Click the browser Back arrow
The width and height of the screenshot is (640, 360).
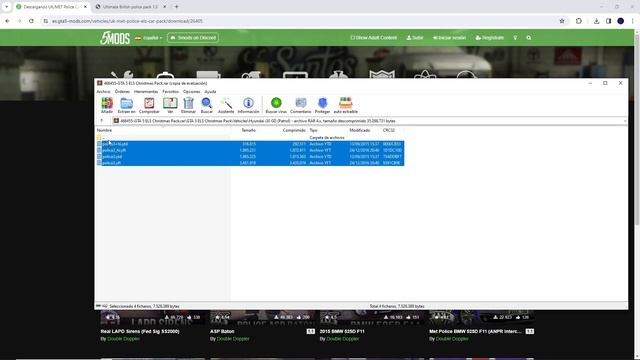click(x=7, y=21)
